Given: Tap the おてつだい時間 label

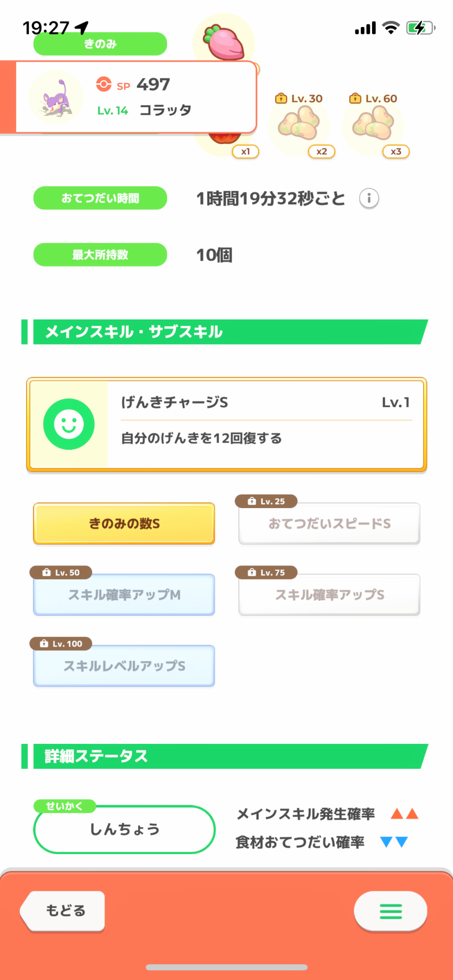Looking at the screenshot, I should (x=100, y=198).
